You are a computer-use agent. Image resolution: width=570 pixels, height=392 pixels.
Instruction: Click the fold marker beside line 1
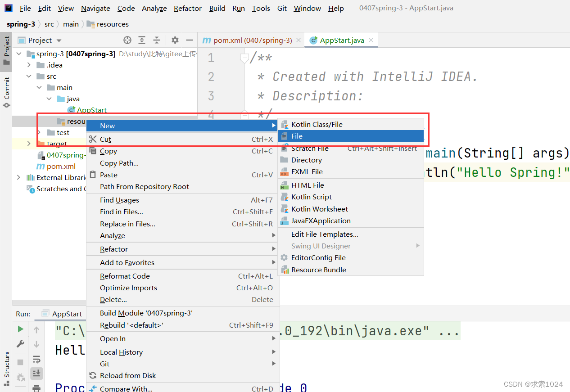(244, 58)
